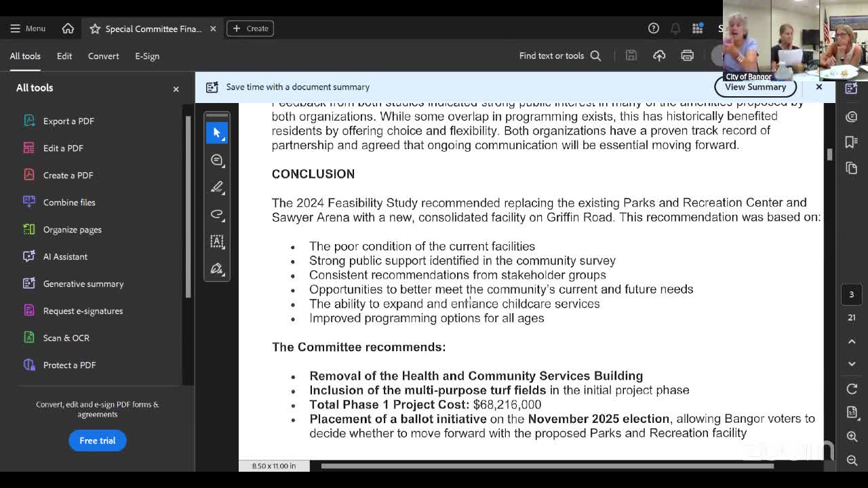868x488 pixels.
Task: Choose the Draw freehand tool
Action: pos(217,214)
